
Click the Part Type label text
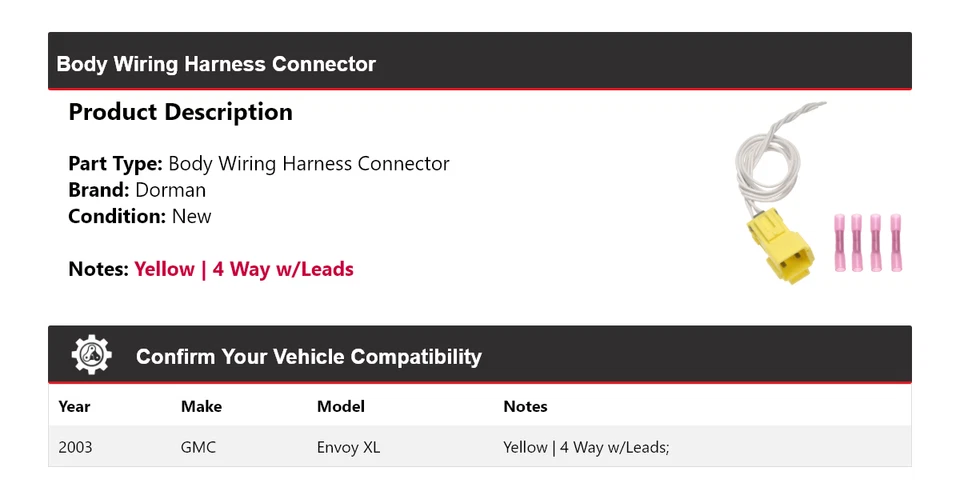tap(115, 163)
